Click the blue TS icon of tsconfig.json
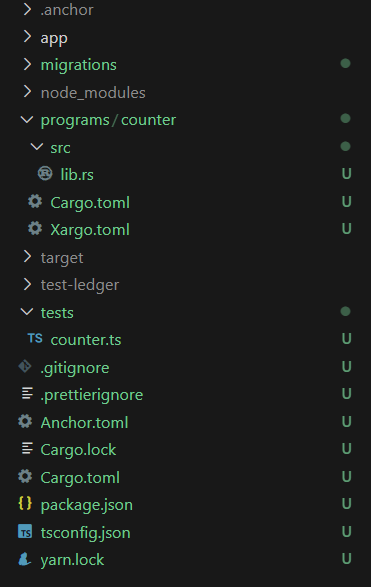 click(x=25, y=532)
